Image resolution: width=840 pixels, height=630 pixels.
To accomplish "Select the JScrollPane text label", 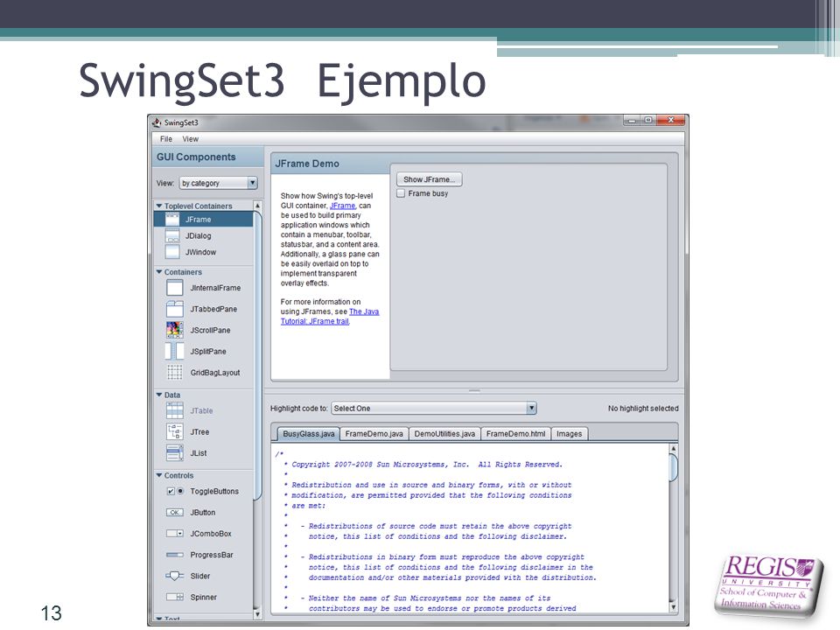I will [211, 330].
